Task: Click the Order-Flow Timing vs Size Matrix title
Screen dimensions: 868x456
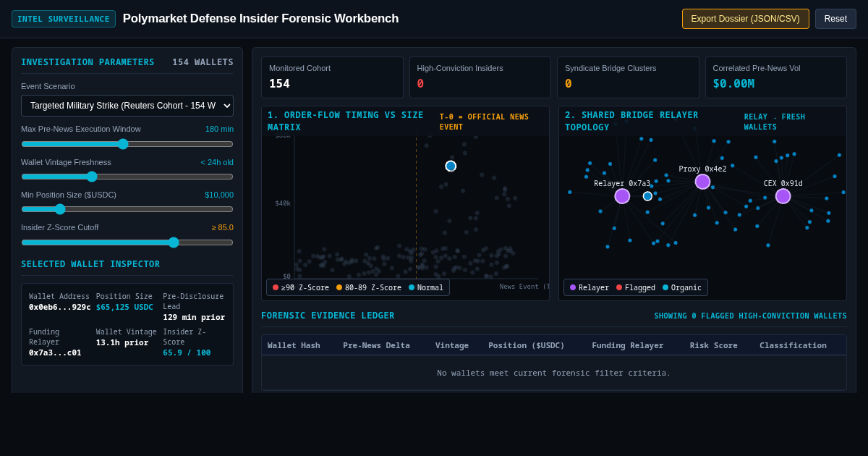Action: pyautogui.click(x=346, y=121)
